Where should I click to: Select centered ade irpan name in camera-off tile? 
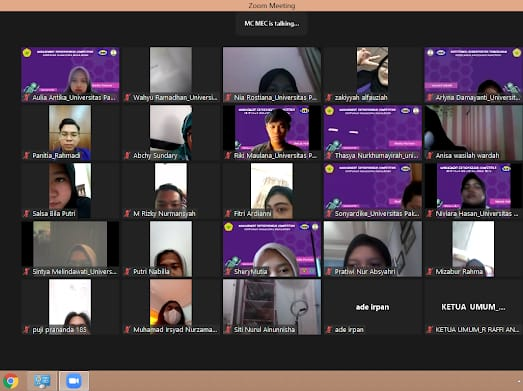point(372,307)
